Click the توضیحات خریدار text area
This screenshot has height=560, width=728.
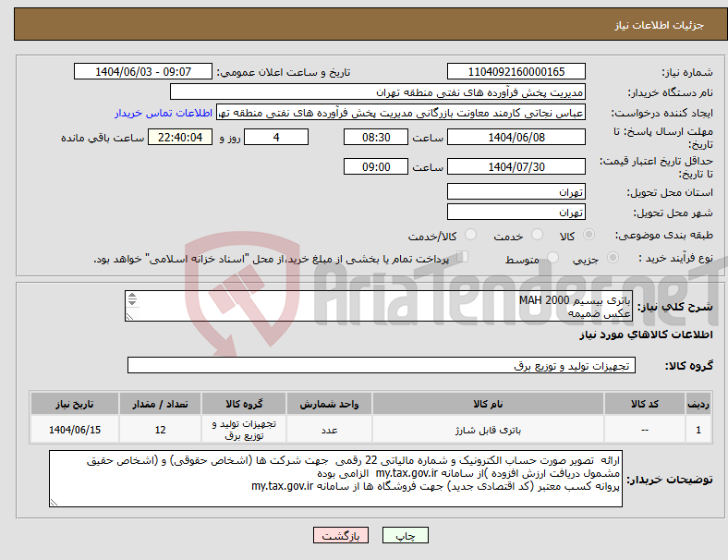click(335, 479)
